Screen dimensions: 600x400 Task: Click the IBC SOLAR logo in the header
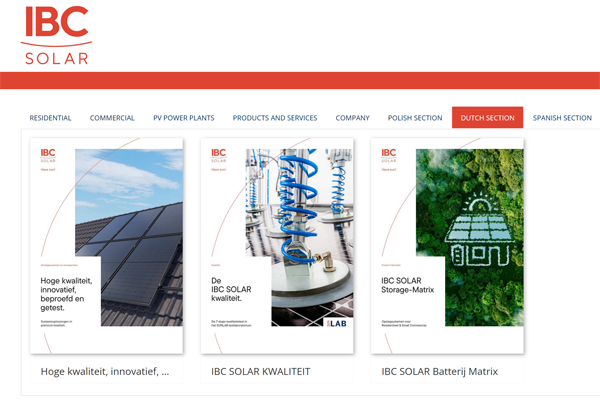pos(57,35)
